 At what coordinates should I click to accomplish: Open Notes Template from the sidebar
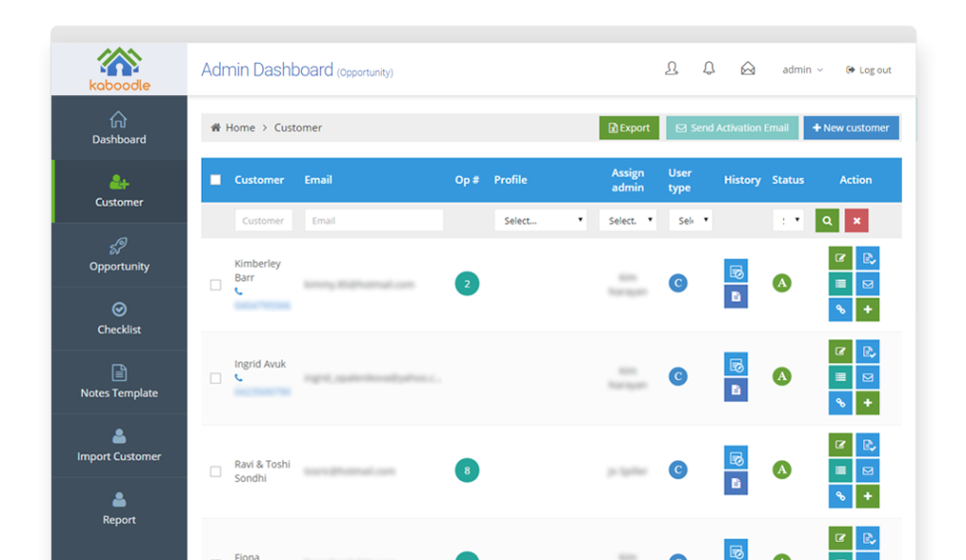[x=119, y=381]
